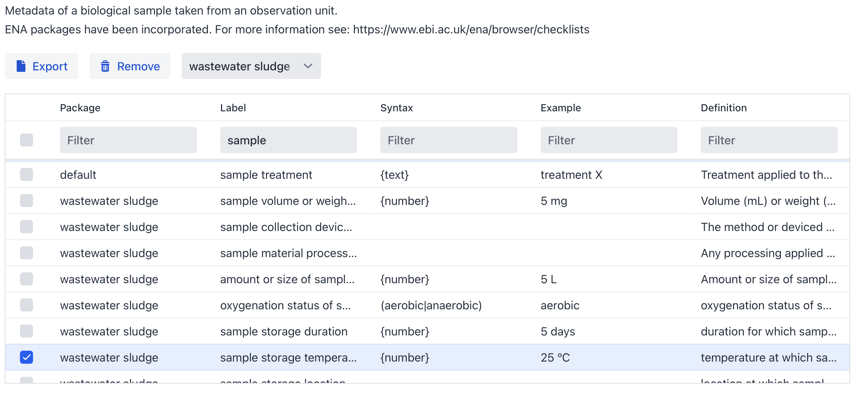Click the Remove button label
Screen dimensions: 868x396
[138, 66]
